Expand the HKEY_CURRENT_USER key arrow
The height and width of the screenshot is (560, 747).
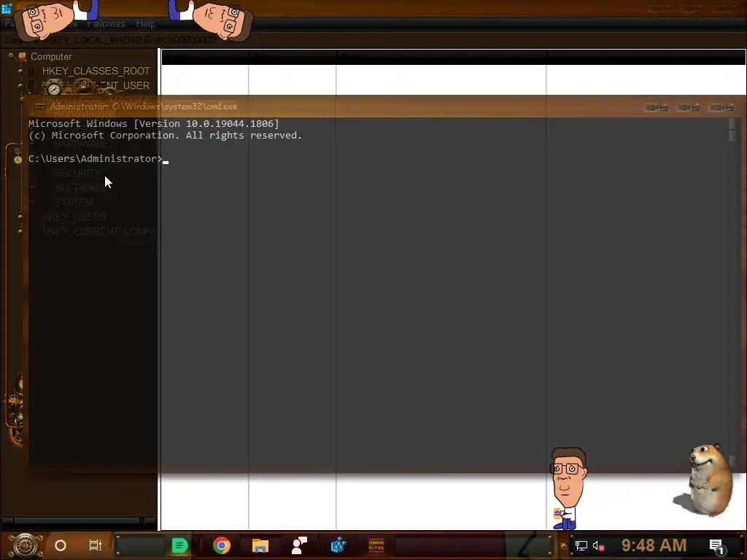coord(20,85)
